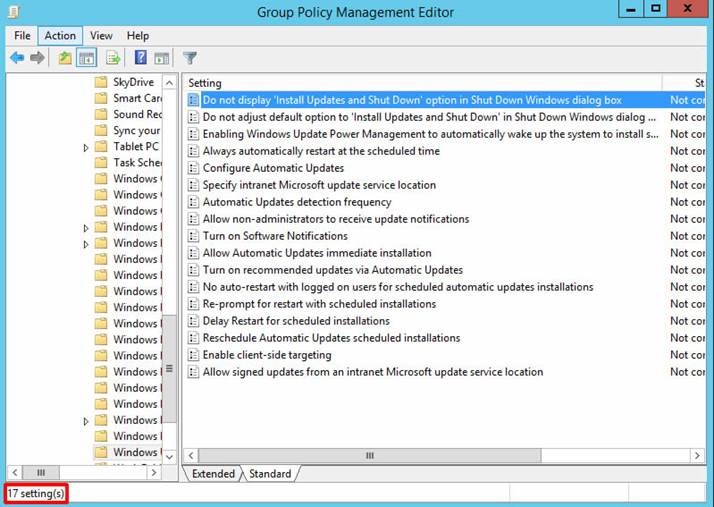The width and height of the screenshot is (714, 507).
Task: Select 'Allow non-administrators to receive update notifications'
Action: (x=336, y=219)
